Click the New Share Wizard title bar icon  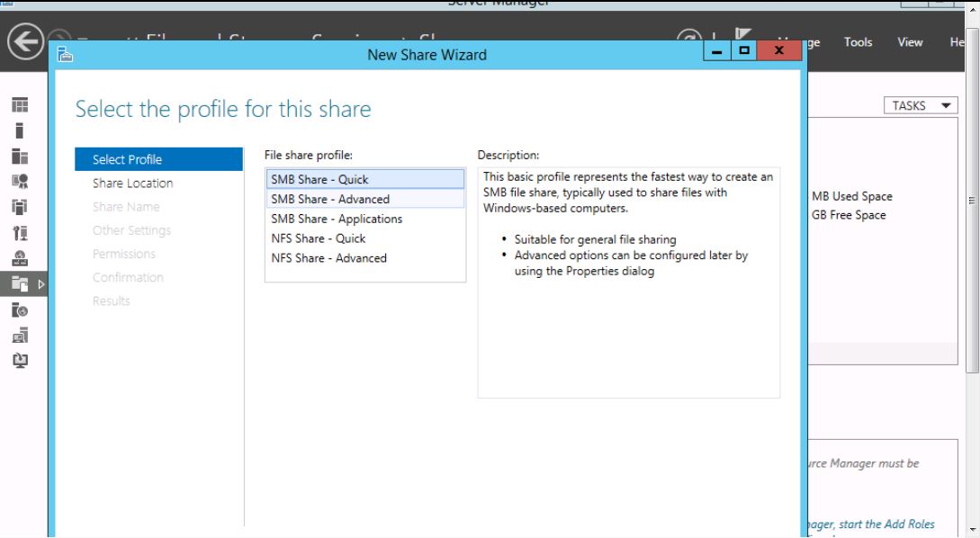coord(64,55)
